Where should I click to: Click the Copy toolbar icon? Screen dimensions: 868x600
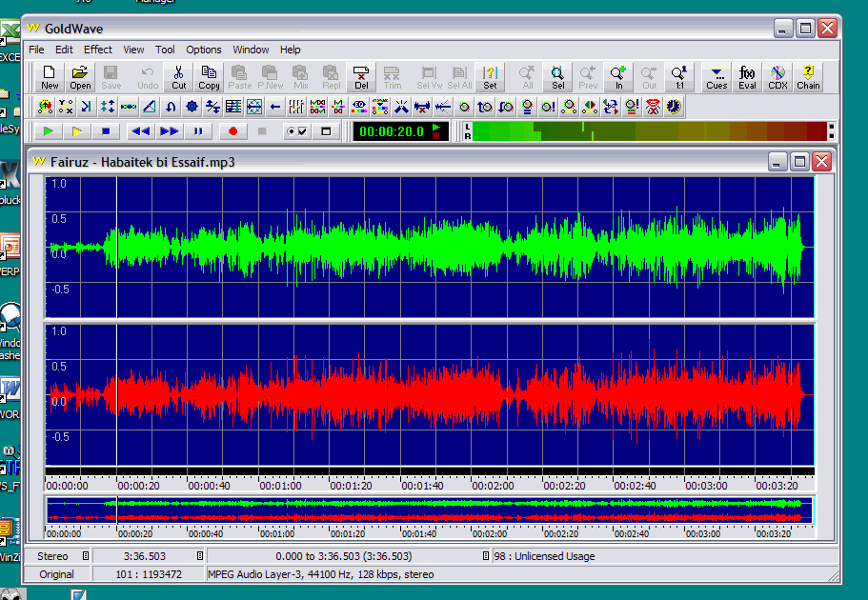click(209, 77)
